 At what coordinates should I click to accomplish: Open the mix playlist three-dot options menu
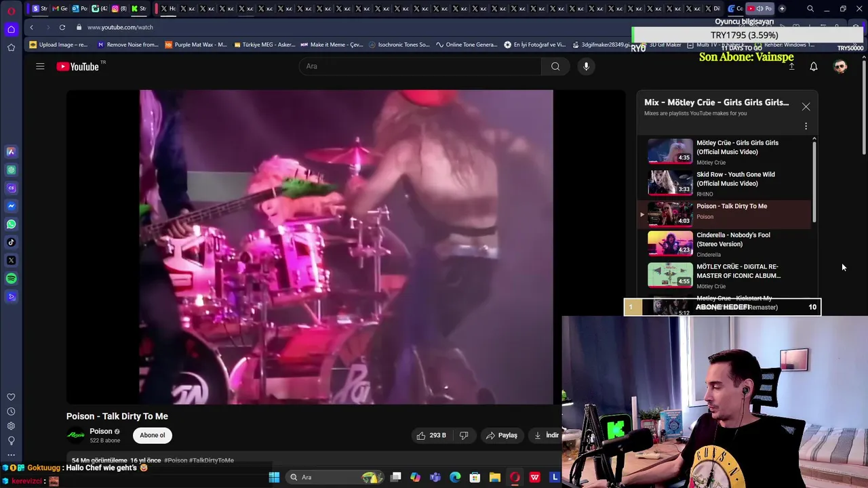[806, 126]
